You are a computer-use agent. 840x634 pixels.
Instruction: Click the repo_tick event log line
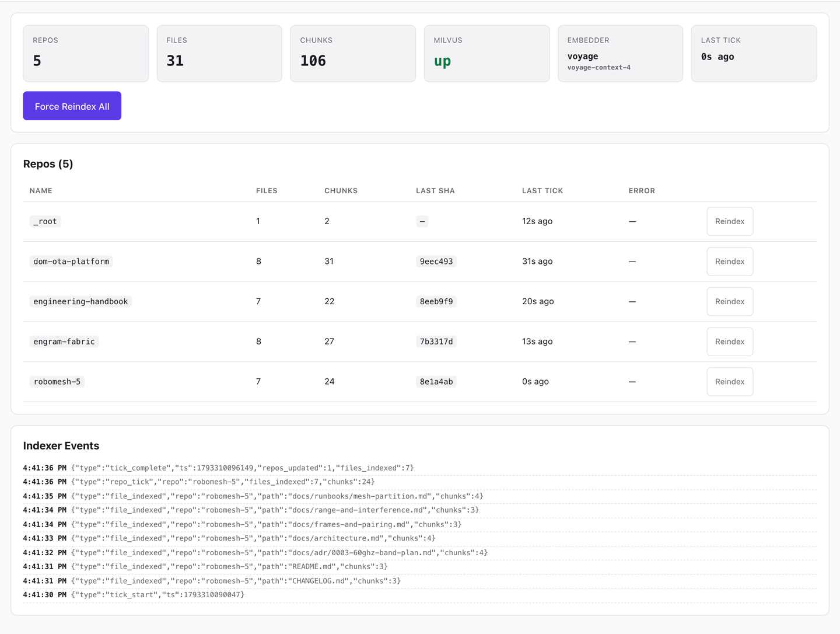(420, 482)
